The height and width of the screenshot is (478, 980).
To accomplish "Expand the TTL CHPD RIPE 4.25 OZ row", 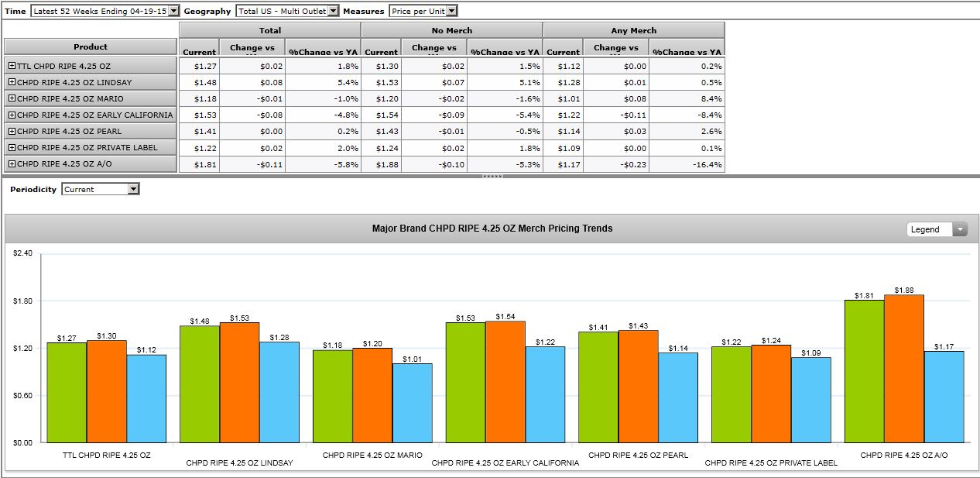I will [x=12, y=67].
